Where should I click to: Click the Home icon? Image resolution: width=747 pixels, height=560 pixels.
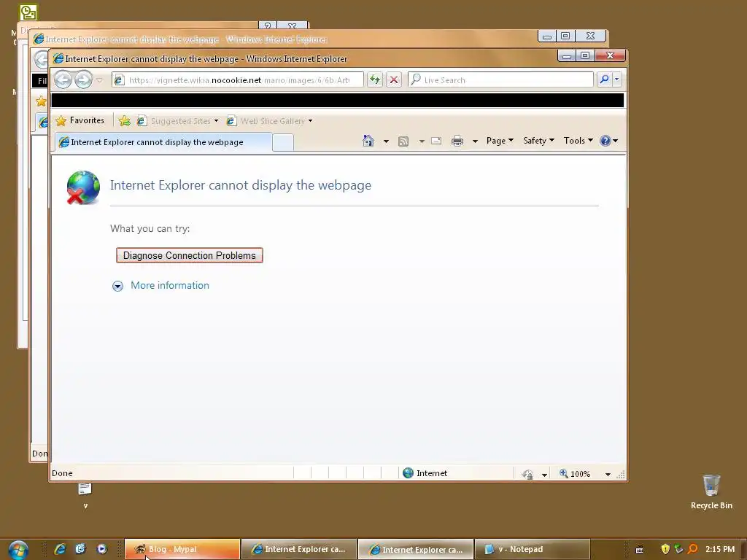click(x=368, y=141)
